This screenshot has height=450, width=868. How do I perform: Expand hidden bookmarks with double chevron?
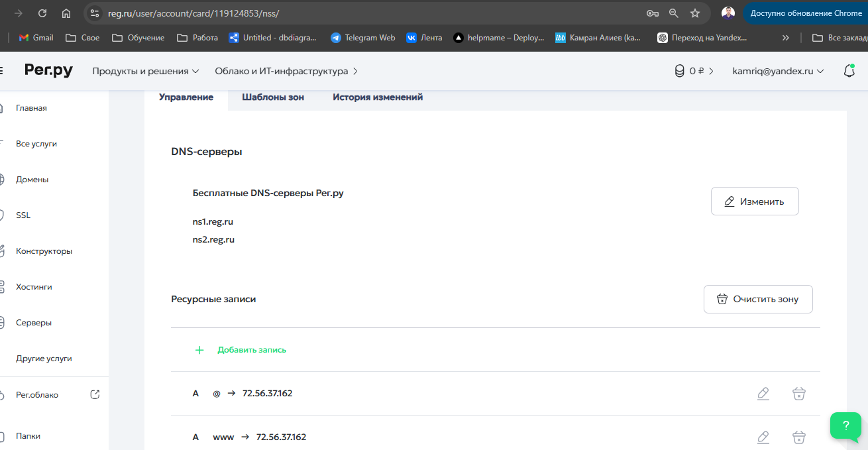[786, 38]
